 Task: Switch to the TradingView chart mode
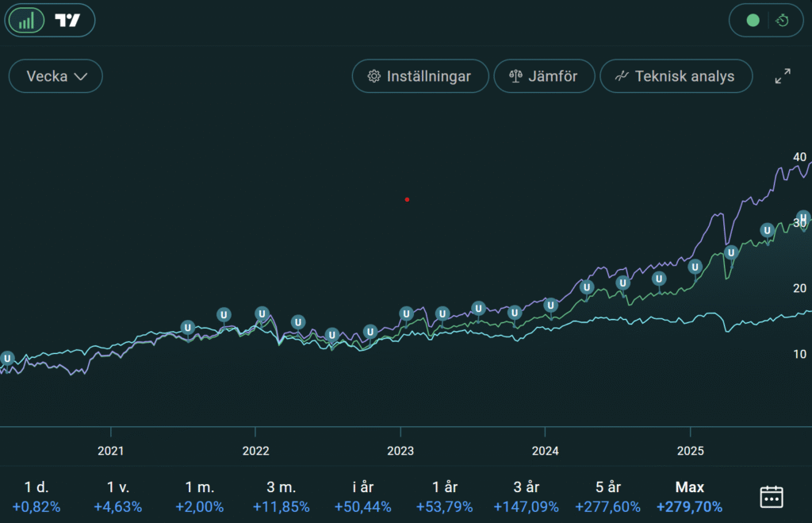tap(68, 21)
